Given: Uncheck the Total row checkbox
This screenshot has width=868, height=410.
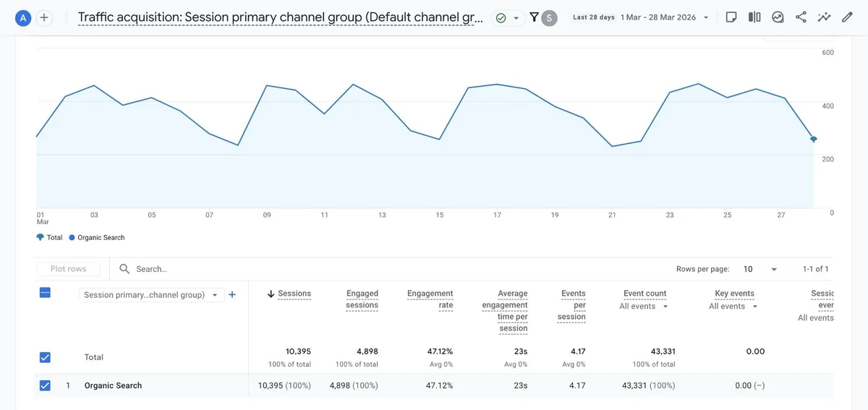Looking at the screenshot, I should tap(45, 357).
